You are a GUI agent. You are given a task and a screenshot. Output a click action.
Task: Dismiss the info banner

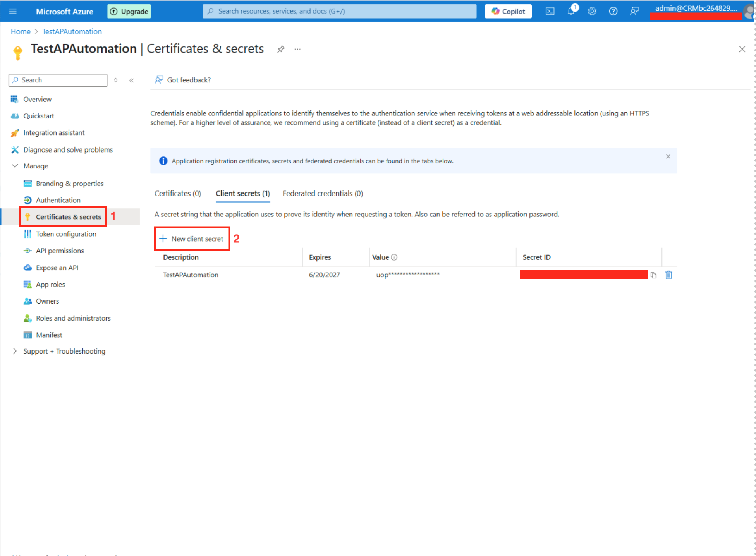(668, 156)
